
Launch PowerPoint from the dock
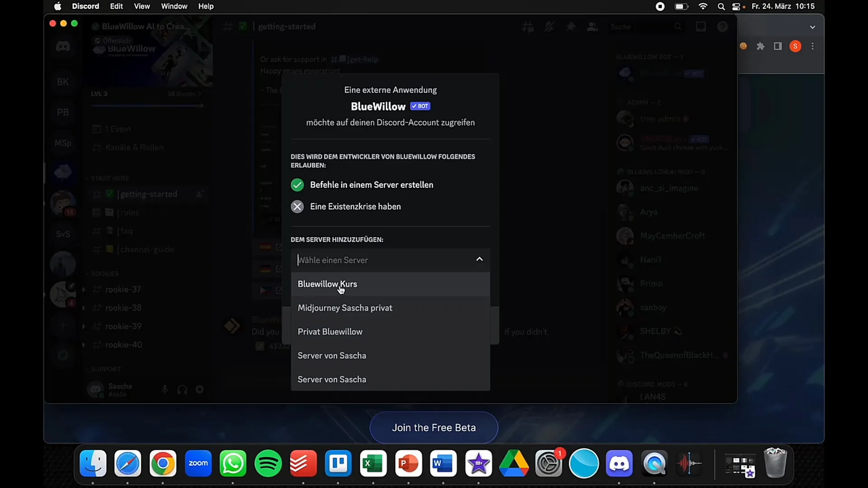pyautogui.click(x=408, y=464)
